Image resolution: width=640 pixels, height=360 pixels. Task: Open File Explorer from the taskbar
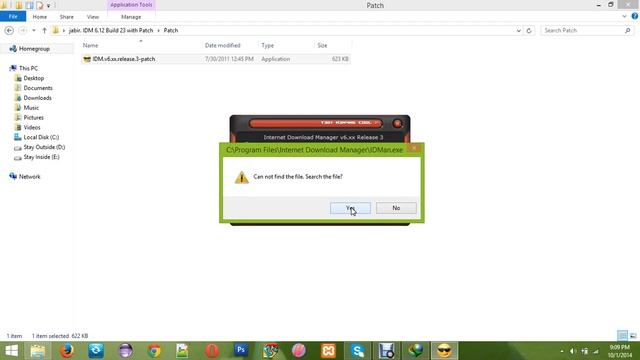click(x=38, y=351)
